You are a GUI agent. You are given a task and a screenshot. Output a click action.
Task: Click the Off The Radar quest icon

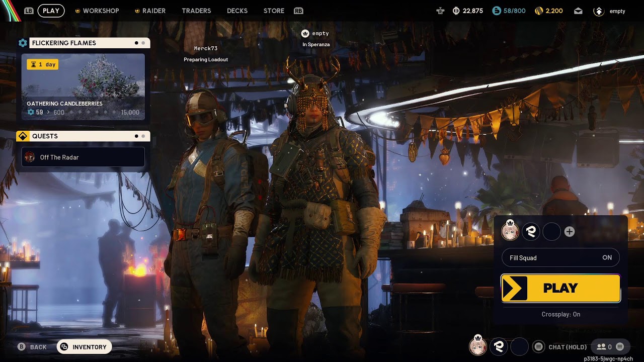coord(30,157)
